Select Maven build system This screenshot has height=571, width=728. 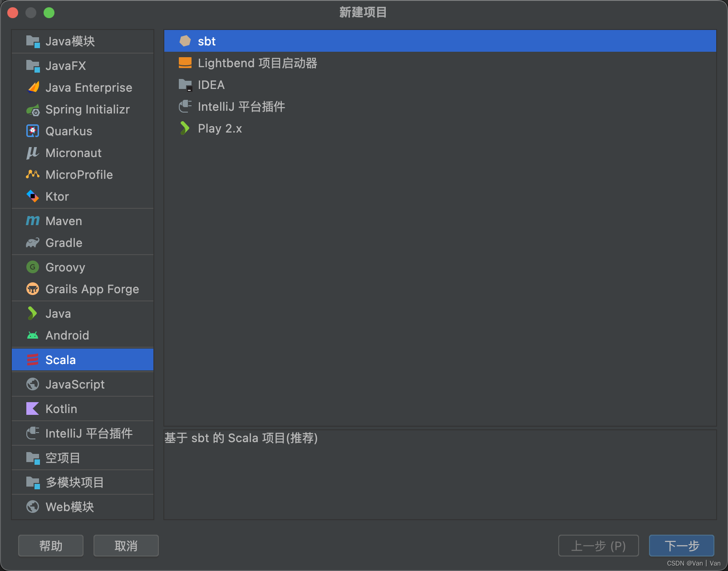pyautogui.click(x=83, y=221)
